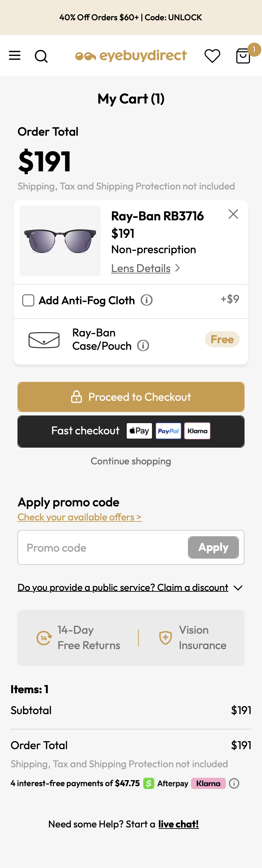Open Check your available offers link

(x=79, y=517)
